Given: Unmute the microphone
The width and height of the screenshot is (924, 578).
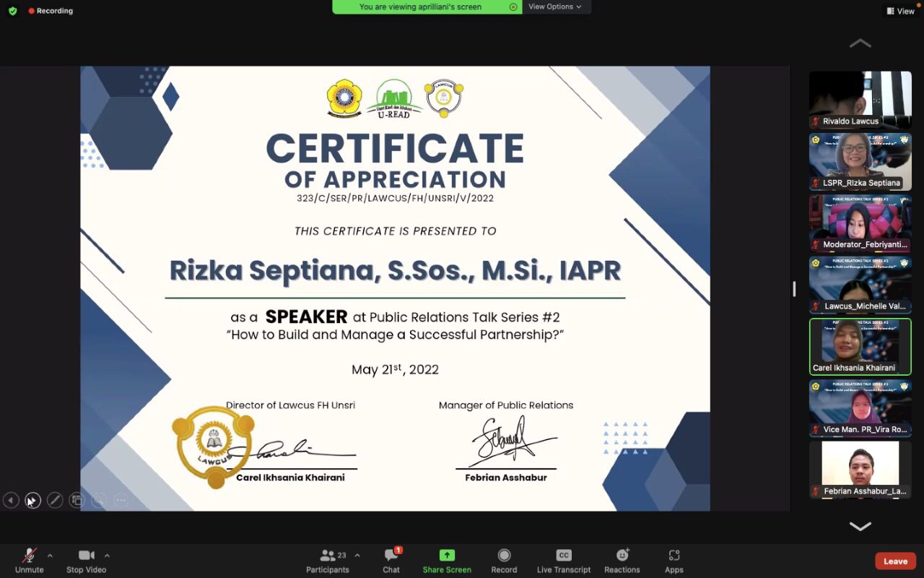Looking at the screenshot, I should pos(30,560).
